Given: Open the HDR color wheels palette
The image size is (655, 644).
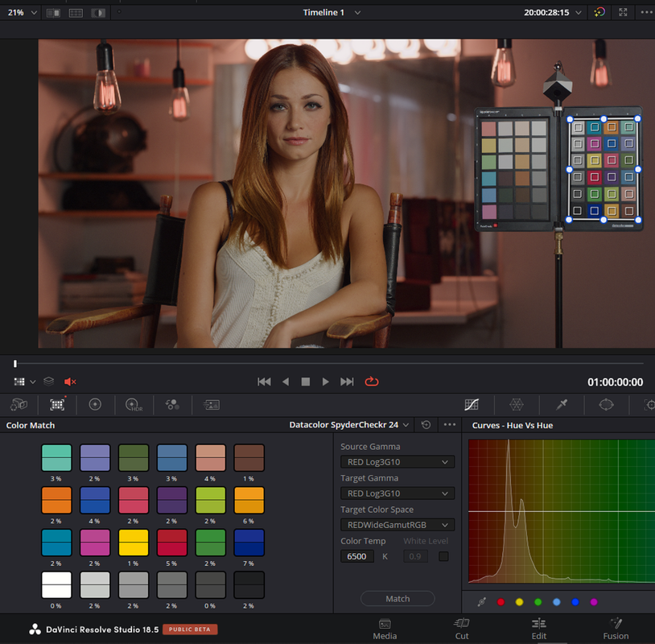Looking at the screenshot, I should pyautogui.click(x=134, y=405).
